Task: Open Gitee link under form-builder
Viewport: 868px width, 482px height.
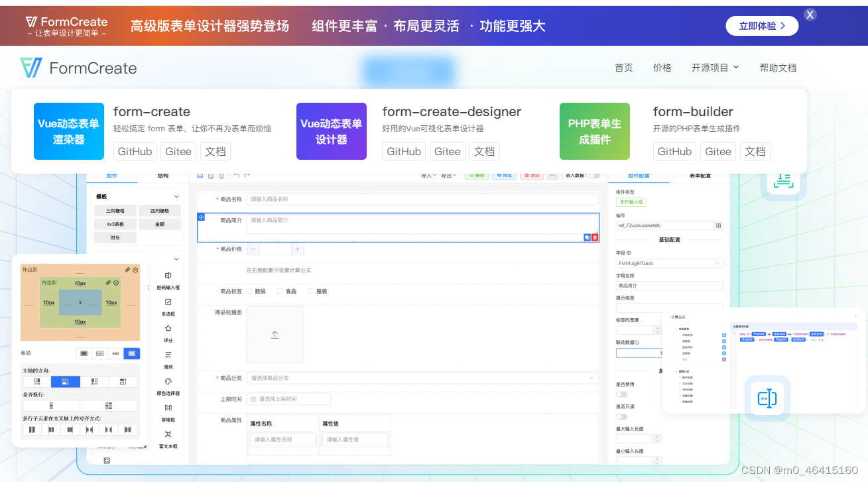Action: (718, 151)
